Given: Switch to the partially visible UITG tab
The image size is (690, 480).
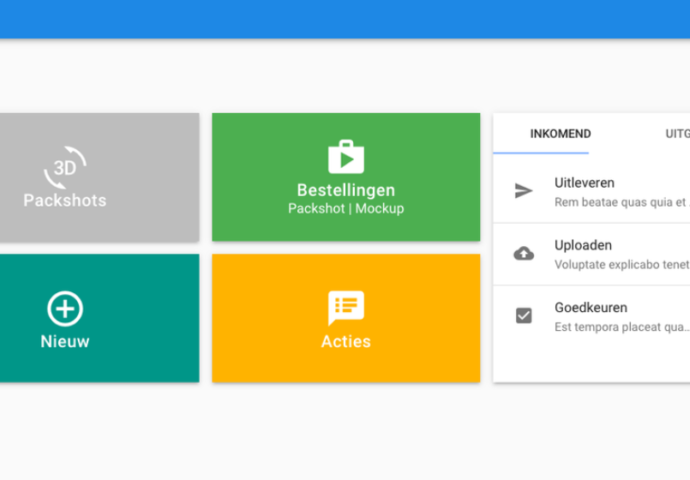Looking at the screenshot, I should coord(676,134).
